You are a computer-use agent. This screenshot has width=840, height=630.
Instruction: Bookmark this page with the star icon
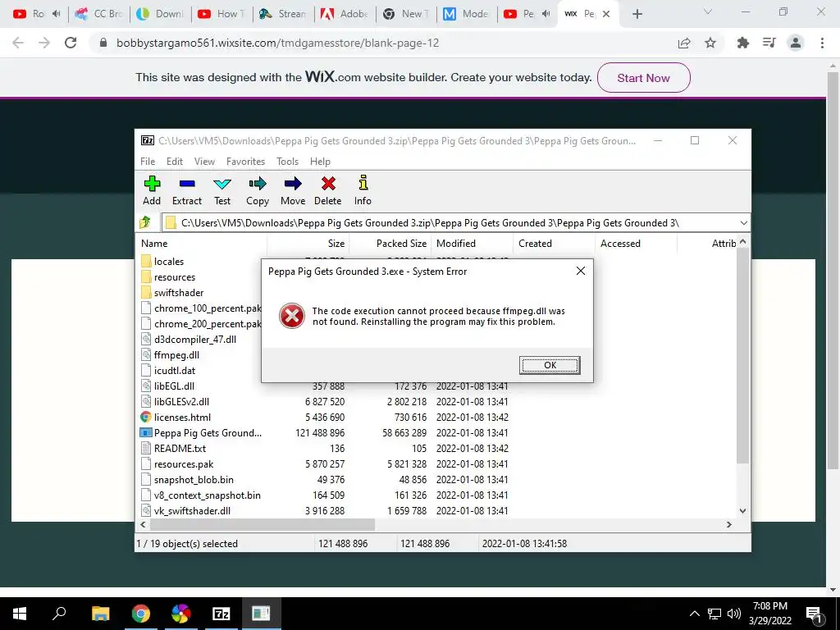pyautogui.click(x=710, y=43)
